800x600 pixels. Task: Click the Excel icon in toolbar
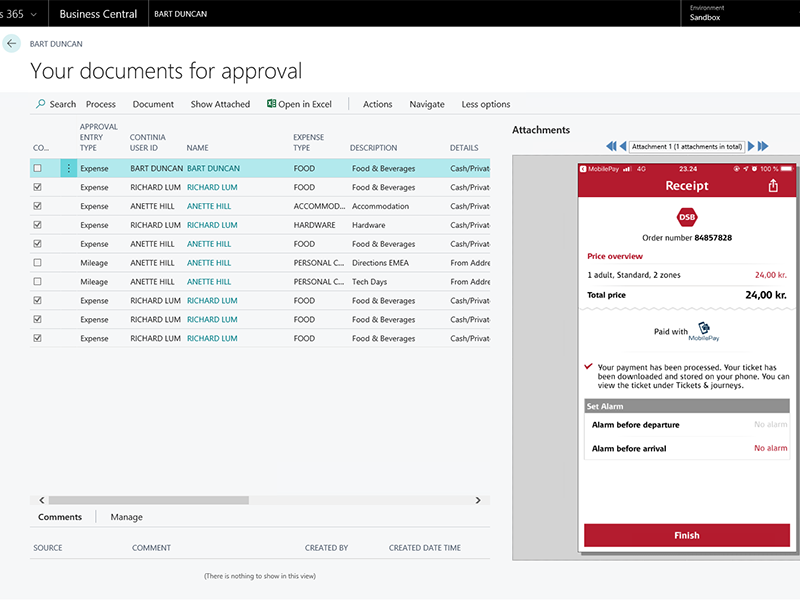click(271, 104)
